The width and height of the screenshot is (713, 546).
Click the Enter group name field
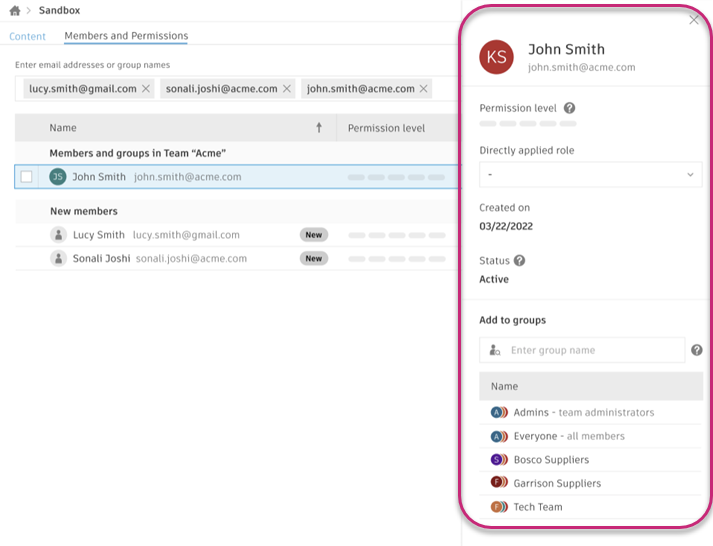click(x=582, y=350)
